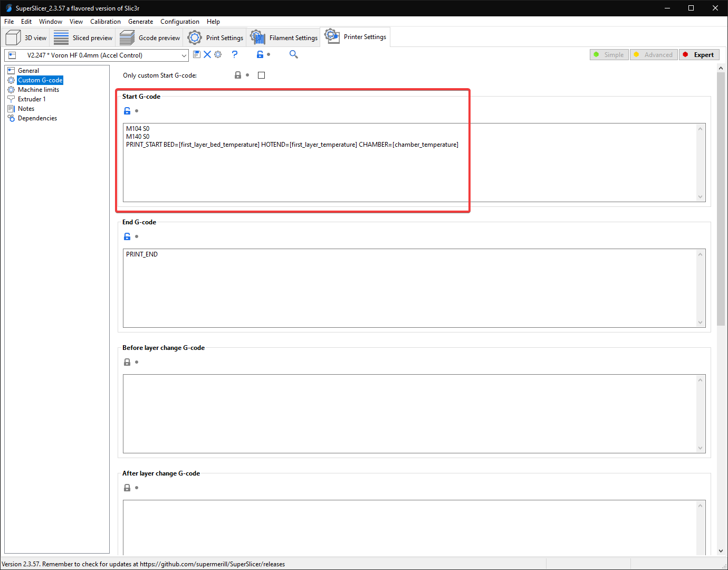Viewport: 728px width, 570px height.
Task: Switch to Simple mode
Action: coord(609,54)
